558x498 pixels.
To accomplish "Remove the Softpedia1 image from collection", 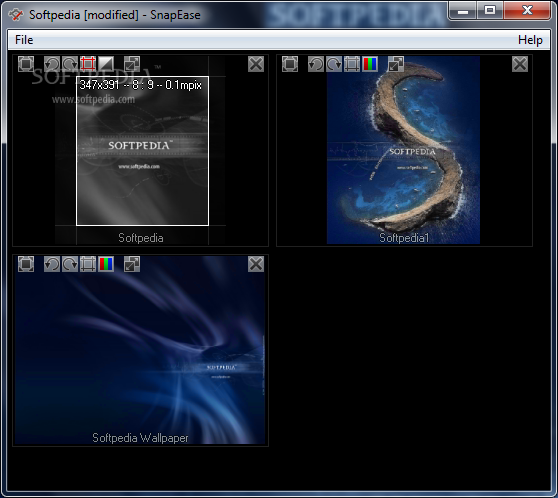I will [520, 64].
